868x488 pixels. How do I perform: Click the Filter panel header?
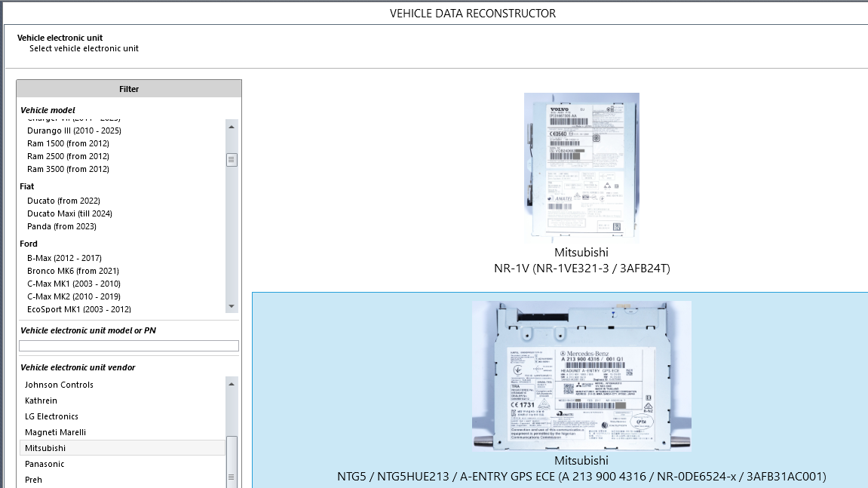point(129,89)
